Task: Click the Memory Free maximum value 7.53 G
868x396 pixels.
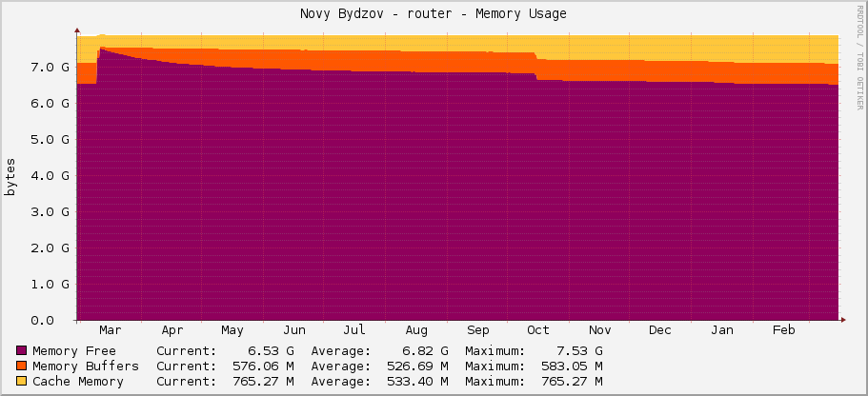Action: 579,350
